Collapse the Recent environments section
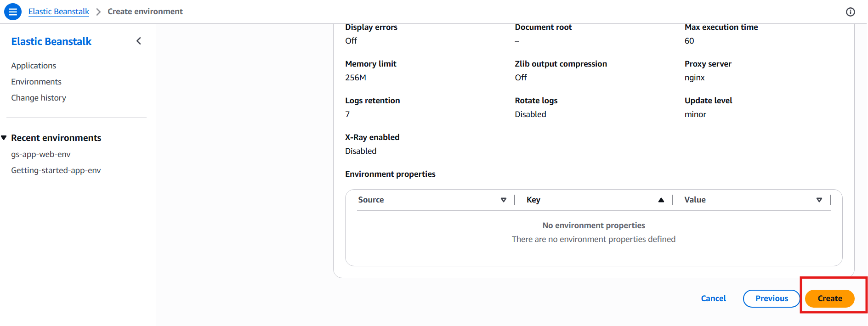The height and width of the screenshot is (326, 868). pyautogui.click(x=4, y=138)
